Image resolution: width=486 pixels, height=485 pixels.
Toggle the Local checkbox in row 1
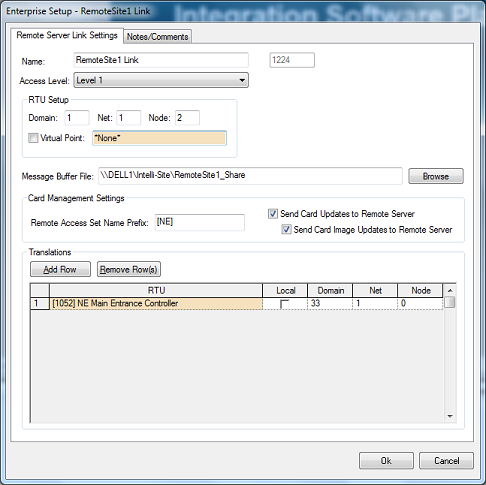(285, 304)
